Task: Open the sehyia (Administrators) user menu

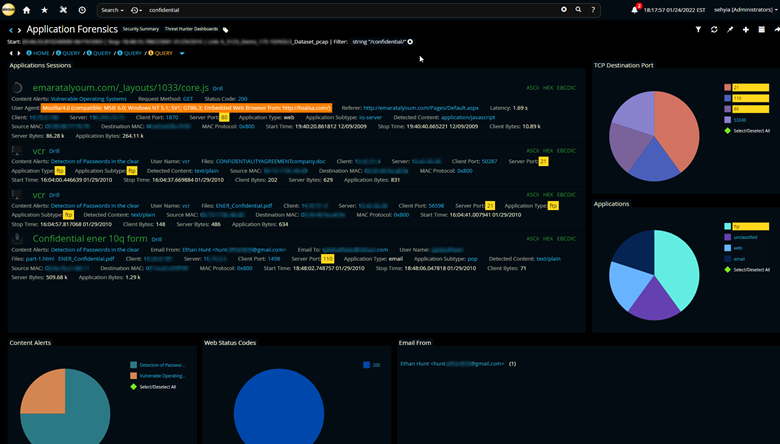Action: pyautogui.click(x=744, y=10)
